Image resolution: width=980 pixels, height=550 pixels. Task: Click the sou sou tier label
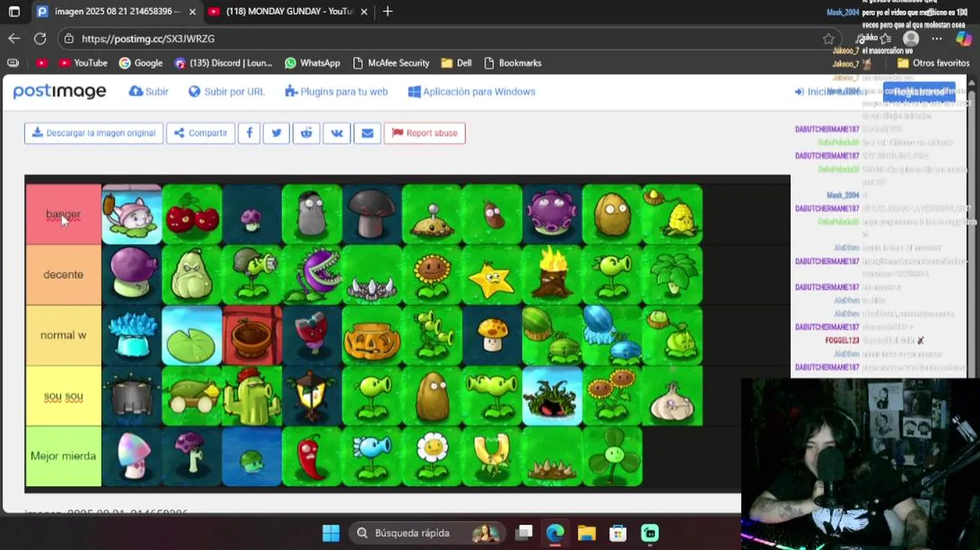pyautogui.click(x=63, y=396)
